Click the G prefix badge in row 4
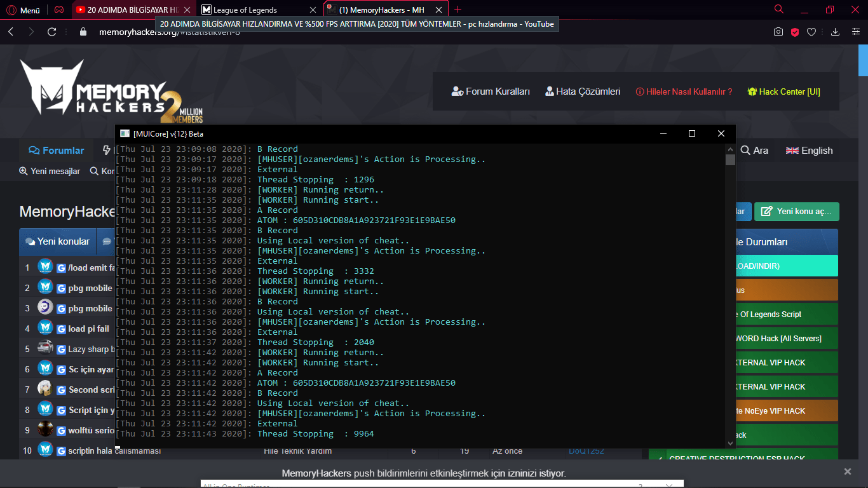868x488 pixels. click(62, 329)
